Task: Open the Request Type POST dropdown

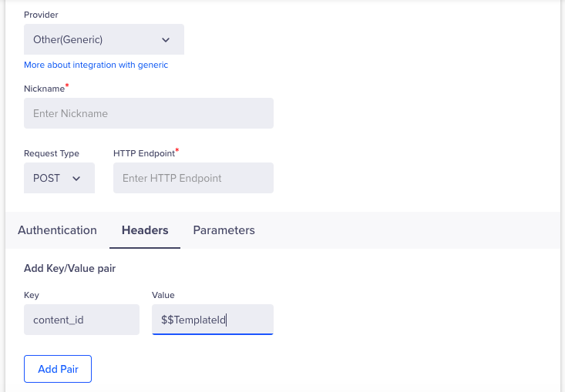Action: (x=59, y=178)
